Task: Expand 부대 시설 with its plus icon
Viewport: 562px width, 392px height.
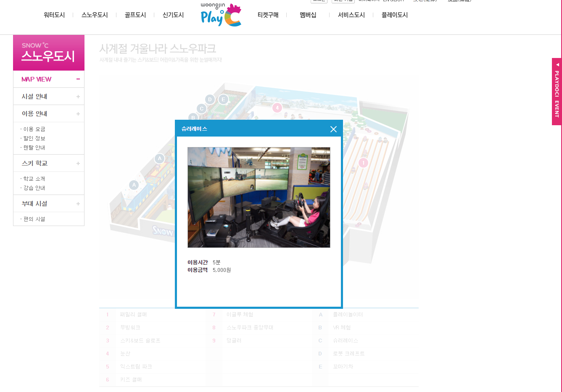Action: pyautogui.click(x=78, y=204)
